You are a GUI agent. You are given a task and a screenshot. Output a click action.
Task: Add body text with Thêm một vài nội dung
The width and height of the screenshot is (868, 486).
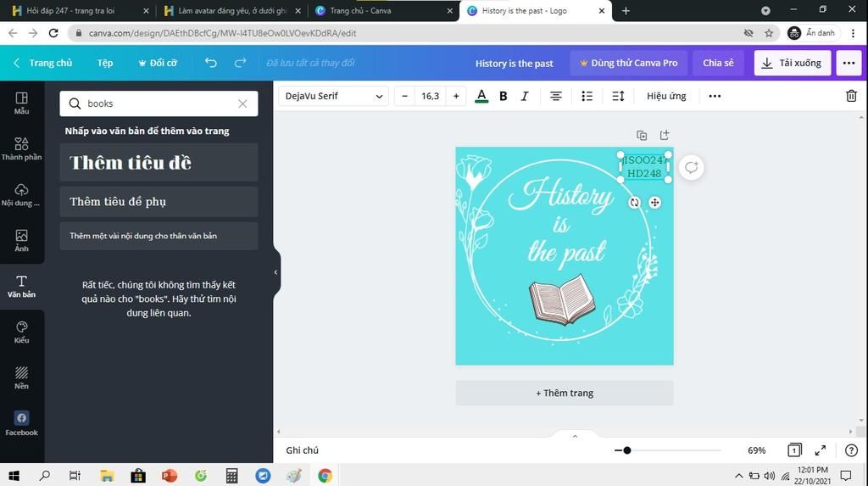click(x=159, y=236)
